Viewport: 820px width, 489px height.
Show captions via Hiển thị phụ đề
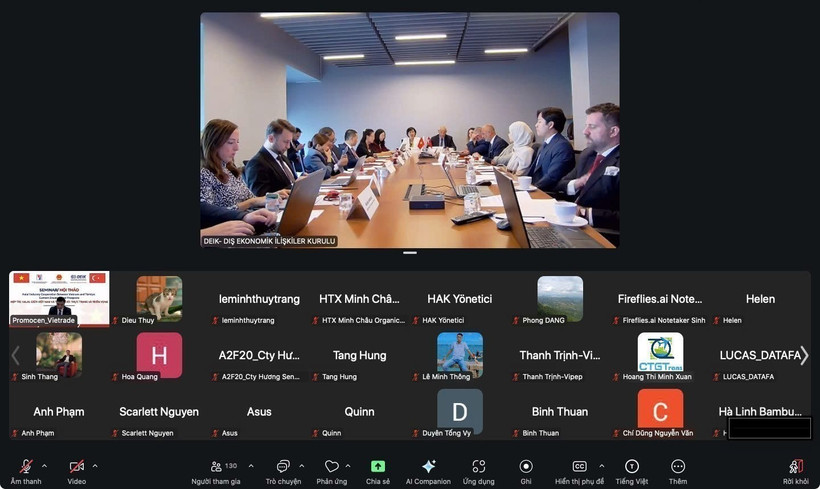tap(579, 467)
